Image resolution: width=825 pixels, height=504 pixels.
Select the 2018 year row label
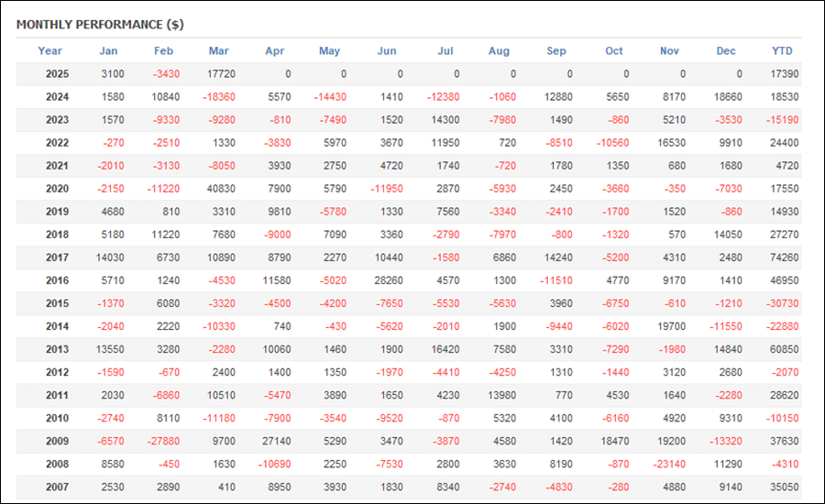click(x=58, y=235)
